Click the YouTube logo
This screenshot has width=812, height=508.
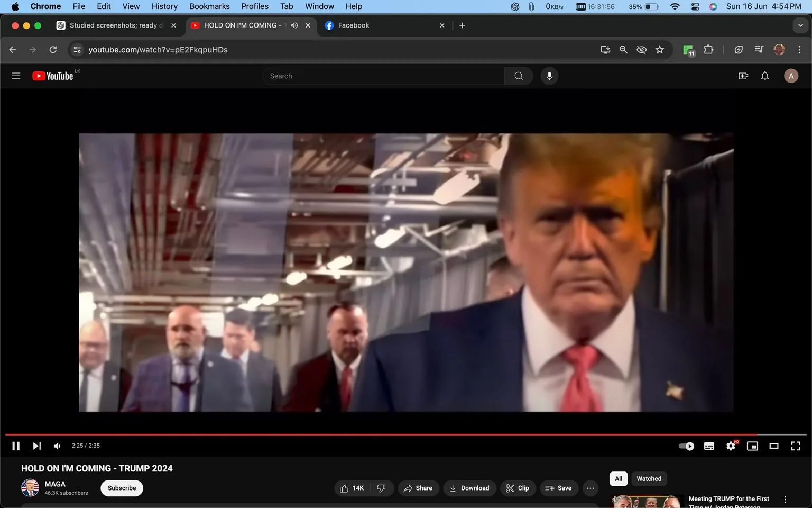(52, 76)
